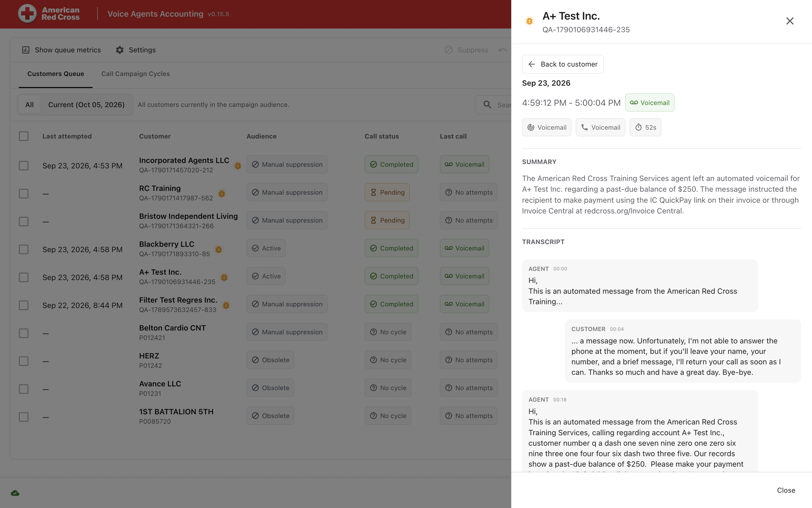Click the cloud status icon at bottom

coord(15,493)
